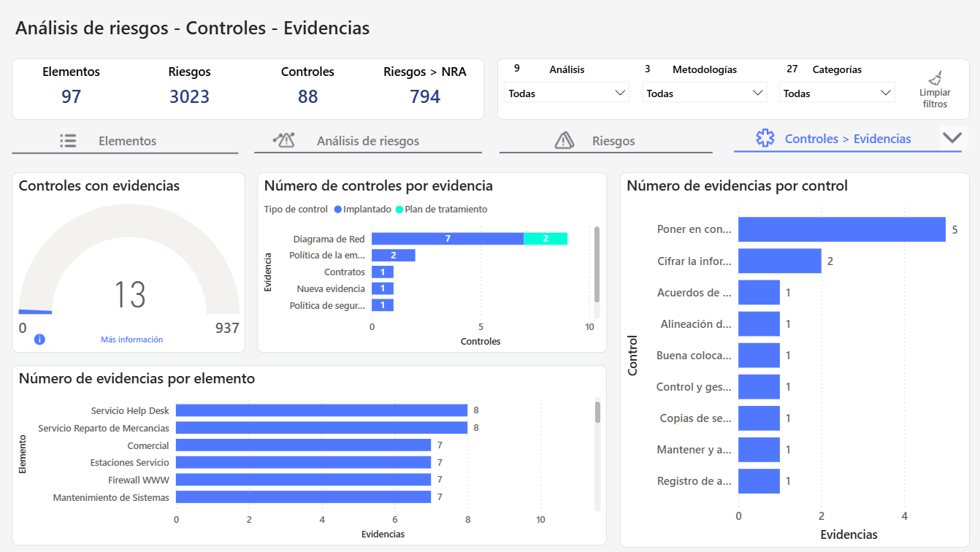Screen dimensions: 980x552
Task: Click the scrollbar in evidencias por elemento chart
Action: pyautogui.click(x=597, y=413)
